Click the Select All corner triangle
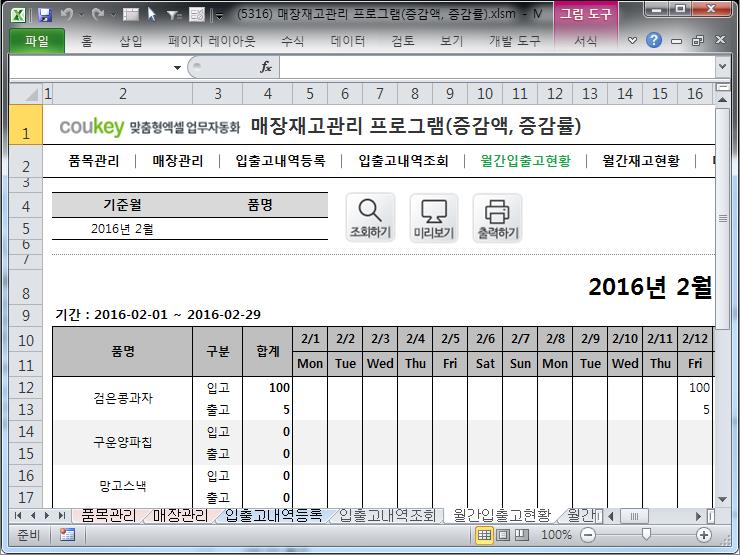Viewport: 740px width, 555px height. pos(26,93)
